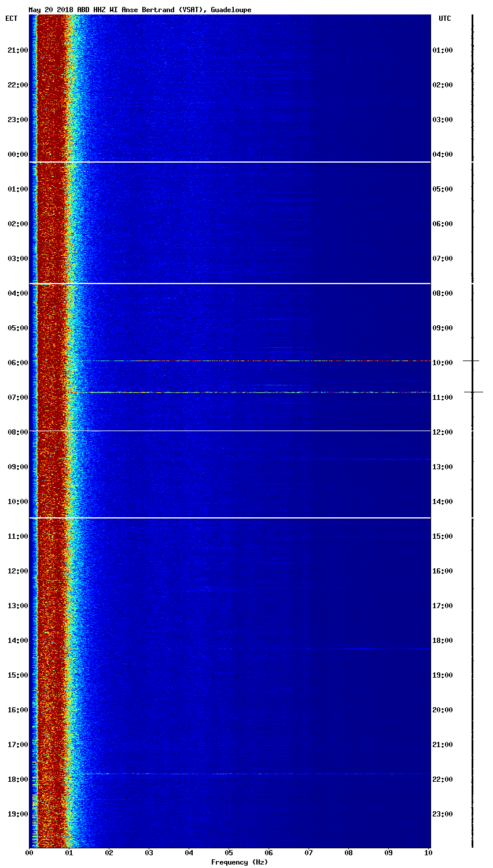Click the Frequency (Hz) axis label
The width and height of the screenshot is (493, 868).
coord(240,862)
